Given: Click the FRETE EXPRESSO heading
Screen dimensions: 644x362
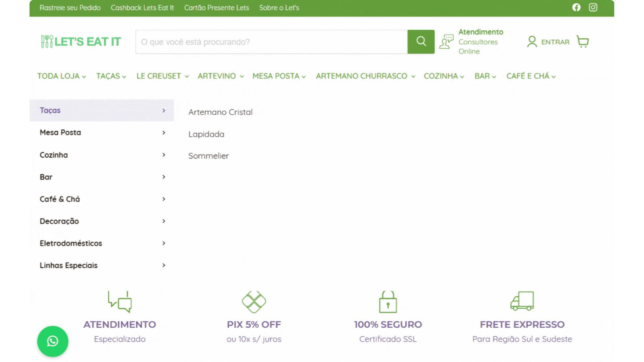Looking at the screenshot, I should [x=522, y=325].
